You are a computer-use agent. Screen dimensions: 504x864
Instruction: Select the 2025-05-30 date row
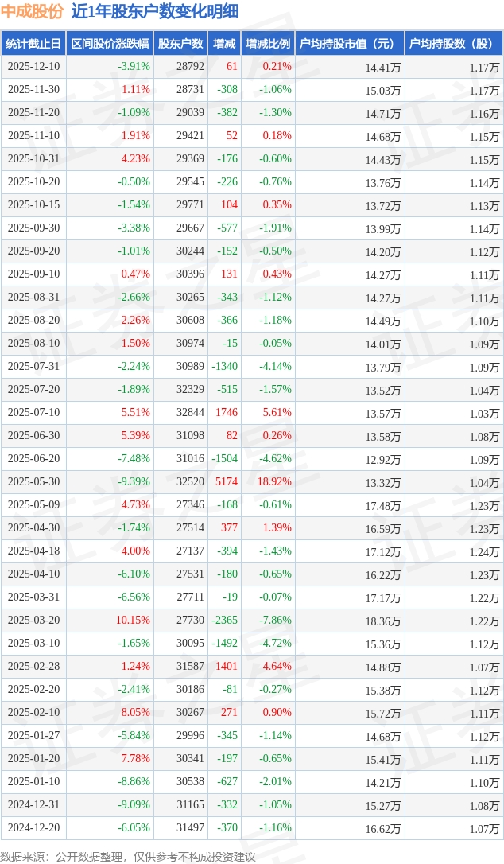pos(33,482)
